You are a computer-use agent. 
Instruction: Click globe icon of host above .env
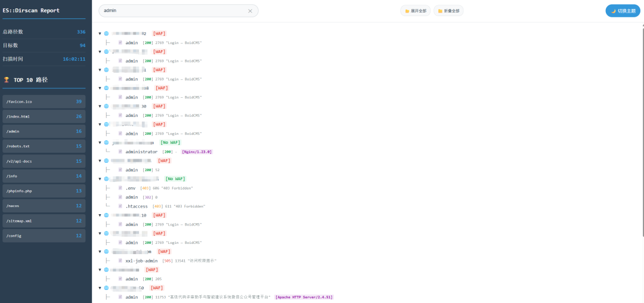(x=106, y=179)
